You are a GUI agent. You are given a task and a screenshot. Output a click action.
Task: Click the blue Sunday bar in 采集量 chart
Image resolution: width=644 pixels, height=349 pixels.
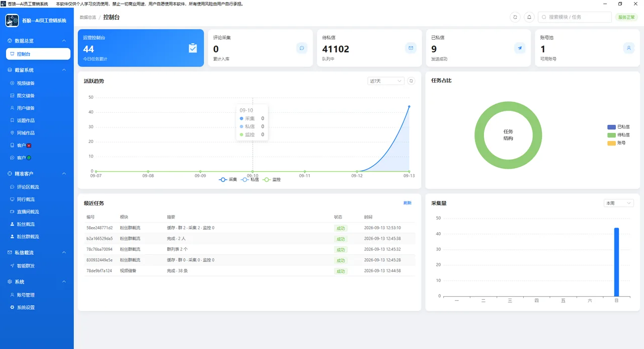click(x=616, y=262)
